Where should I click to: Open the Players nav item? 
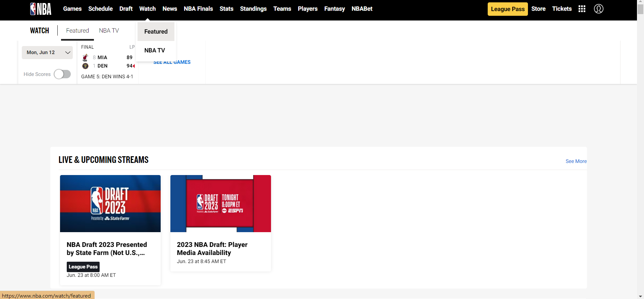308,9
